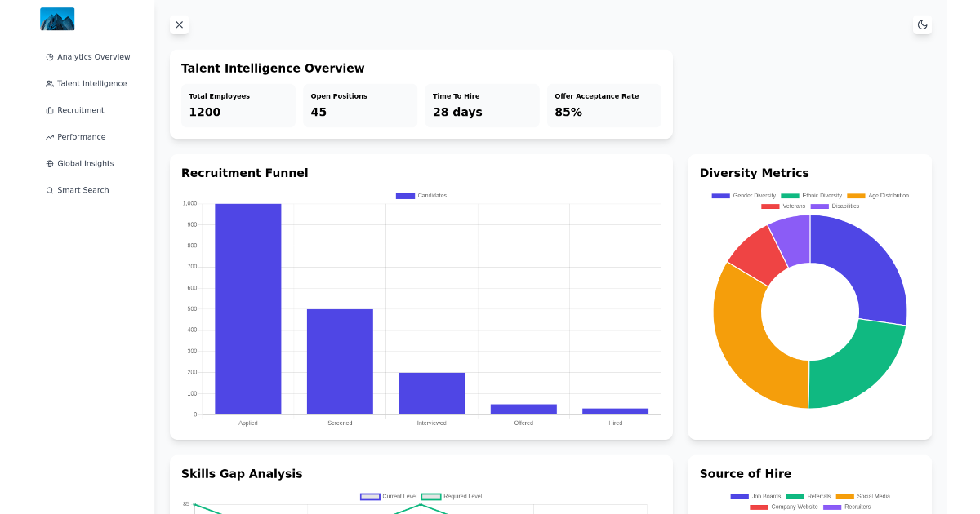980x514 pixels.
Task: Click the Age Distribution color swatch
Action: pyautogui.click(x=856, y=195)
